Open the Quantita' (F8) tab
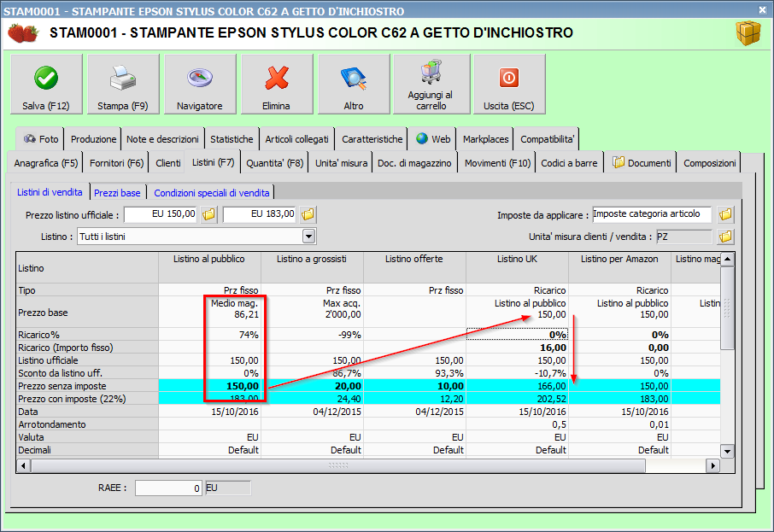774x532 pixels. (274, 163)
